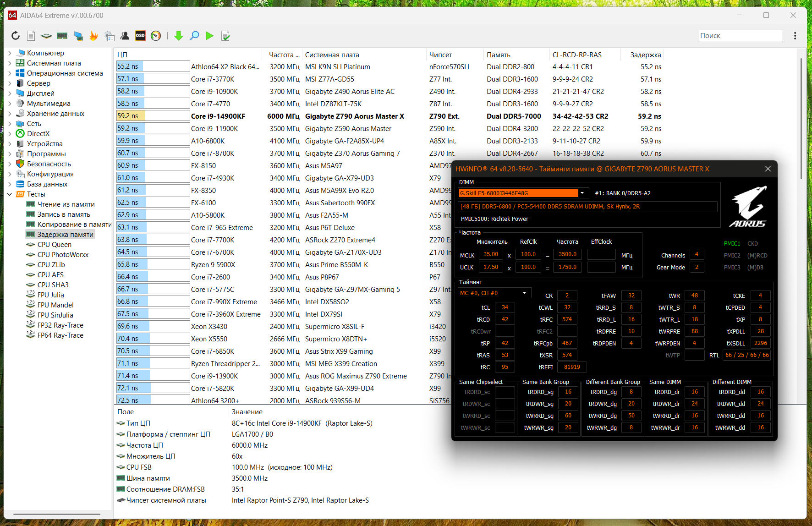Select the Core i9-14900KF result row

pos(390,116)
